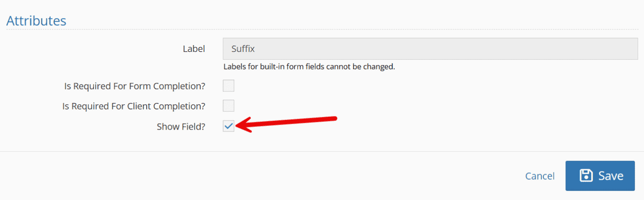Click the blue checkmark next to Show Field

229,126
